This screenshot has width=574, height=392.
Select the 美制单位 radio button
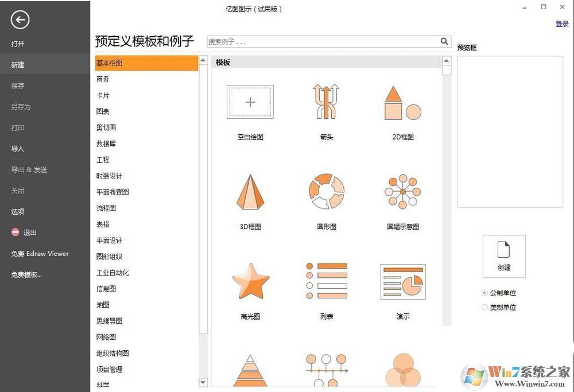pos(485,307)
